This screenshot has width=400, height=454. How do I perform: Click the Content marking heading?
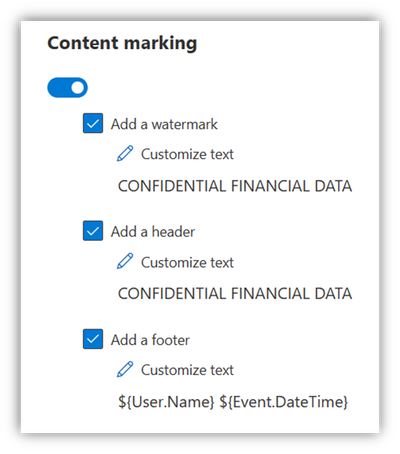122,44
